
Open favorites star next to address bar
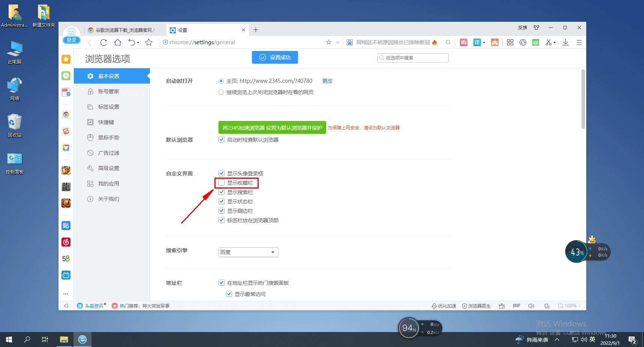pos(149,42)
